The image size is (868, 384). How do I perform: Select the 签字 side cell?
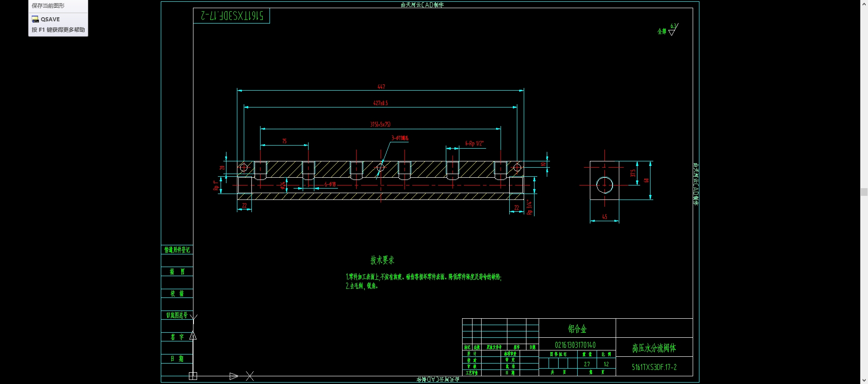click(x=177, y=337)
